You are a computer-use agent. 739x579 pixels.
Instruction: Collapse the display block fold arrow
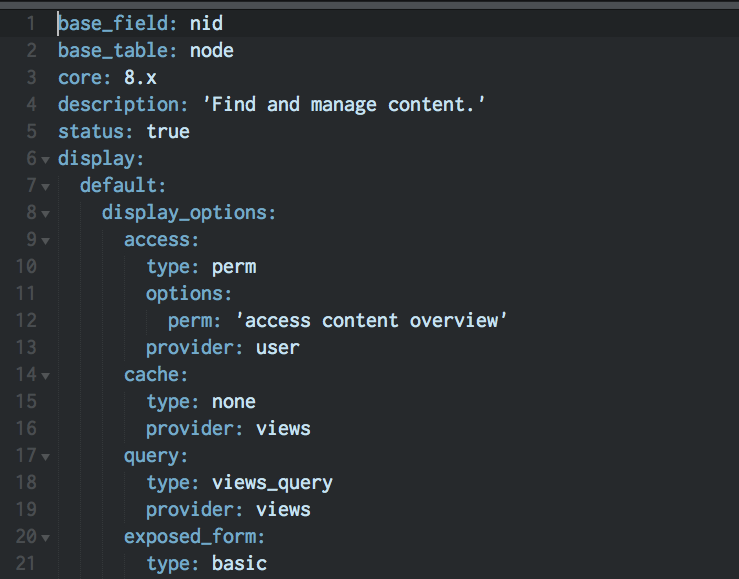point(45,160)
